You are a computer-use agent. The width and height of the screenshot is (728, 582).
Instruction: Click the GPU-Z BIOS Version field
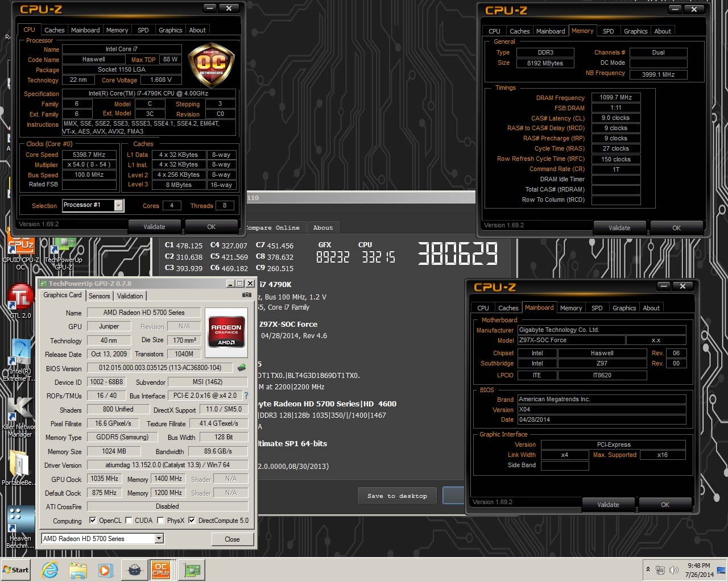click(160, 368)
